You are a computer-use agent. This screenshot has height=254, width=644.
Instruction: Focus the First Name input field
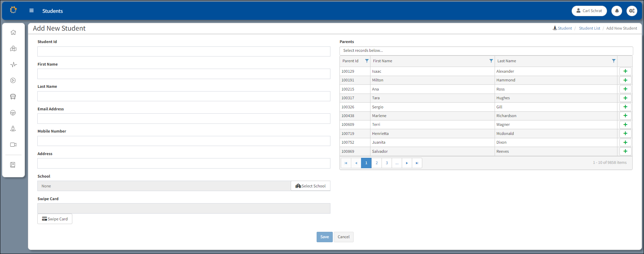[184, 74]
